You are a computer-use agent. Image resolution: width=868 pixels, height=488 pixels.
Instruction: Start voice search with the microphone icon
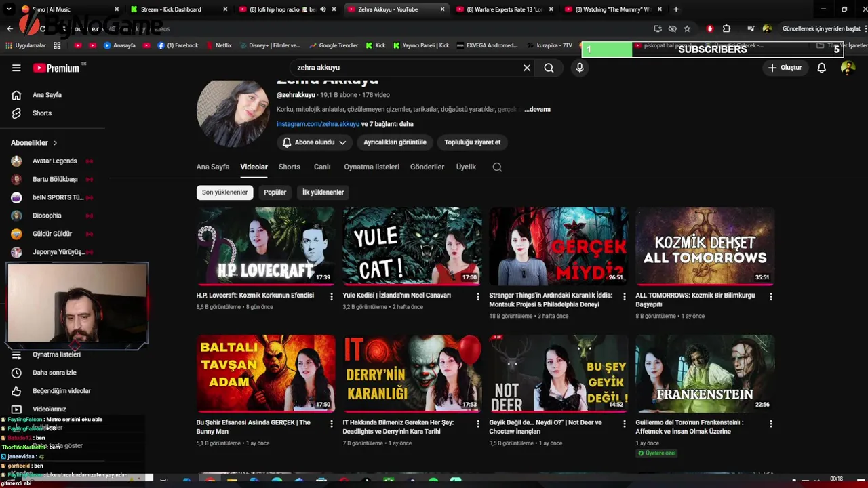coord(579,68)
